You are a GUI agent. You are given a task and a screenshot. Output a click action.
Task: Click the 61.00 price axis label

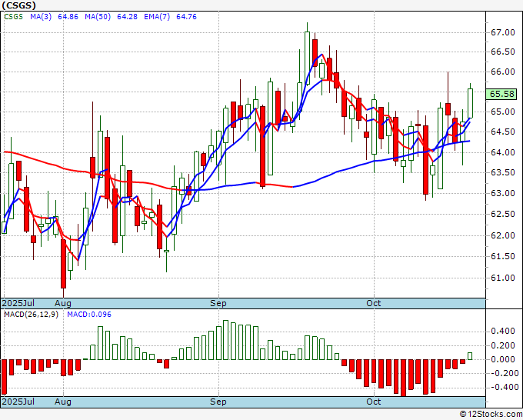point(501,278)
